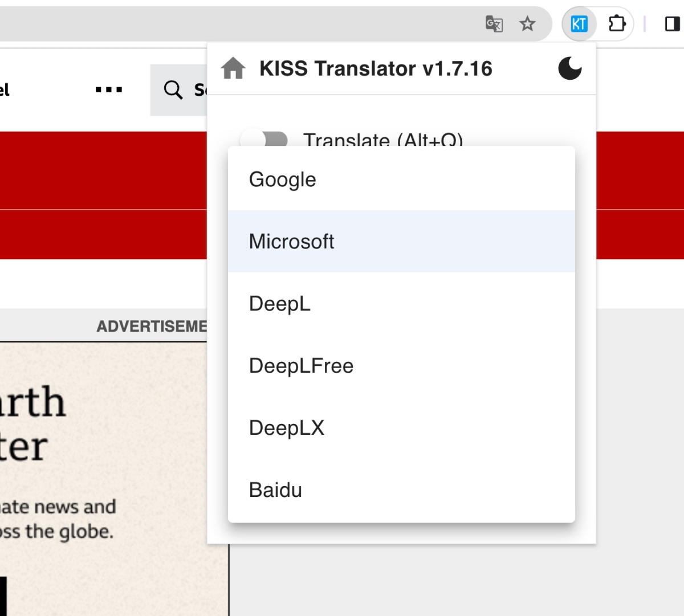Click the partially visible nav link before the dots

[x=5, y=89]
